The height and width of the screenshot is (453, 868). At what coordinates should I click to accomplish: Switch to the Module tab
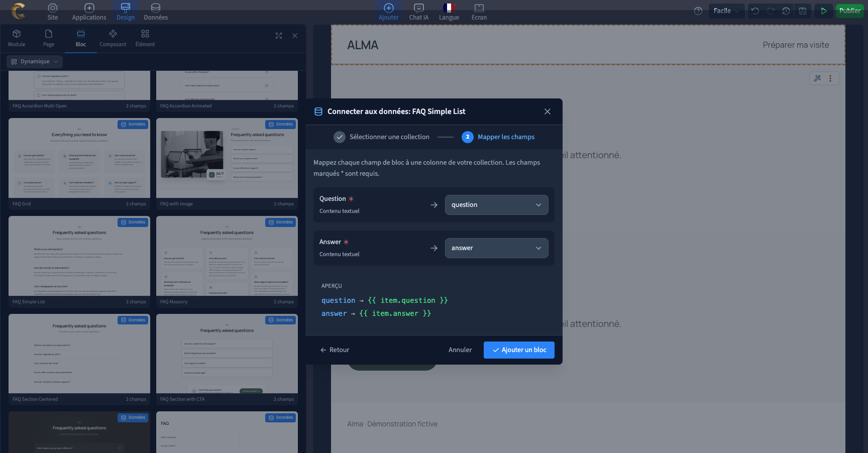pyautogui.click(x=17, y=38)
